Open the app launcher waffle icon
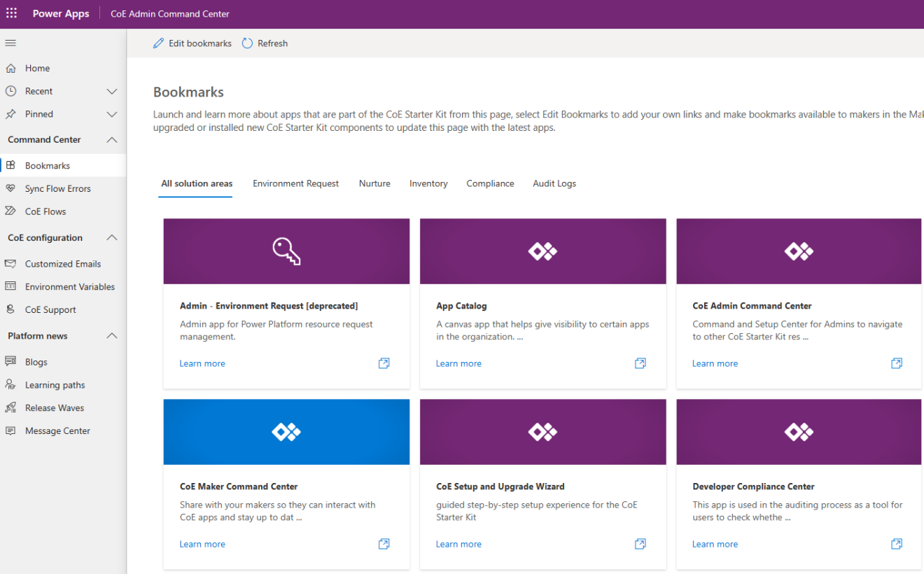Screen dimensions: 924x574 click(11, 13)
